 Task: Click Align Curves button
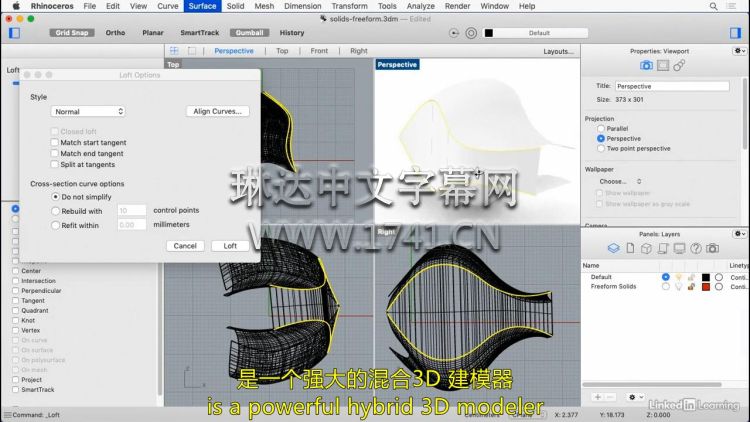coord(218,111)
